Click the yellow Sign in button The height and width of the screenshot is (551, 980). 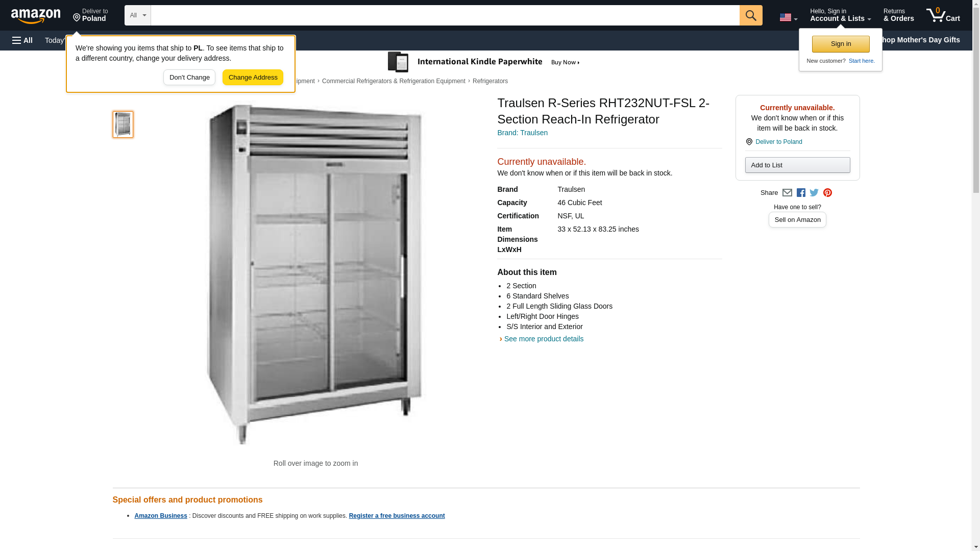pos(841,44)
